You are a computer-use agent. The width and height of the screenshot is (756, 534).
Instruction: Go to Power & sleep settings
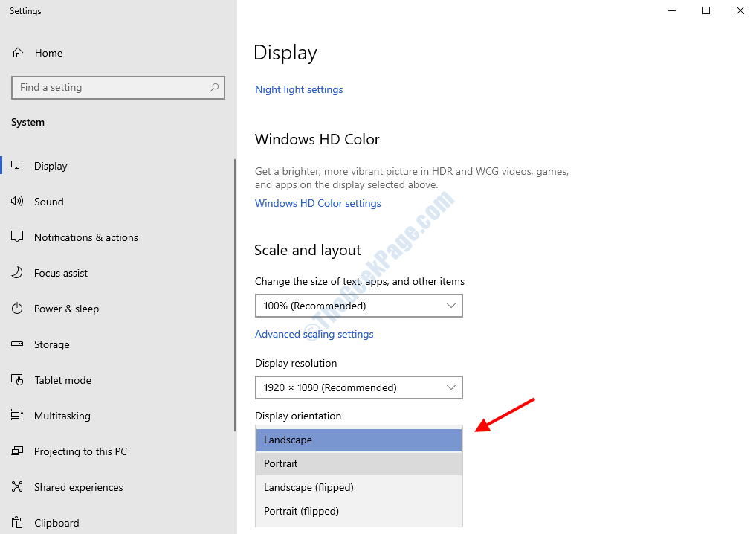[68, 309]
